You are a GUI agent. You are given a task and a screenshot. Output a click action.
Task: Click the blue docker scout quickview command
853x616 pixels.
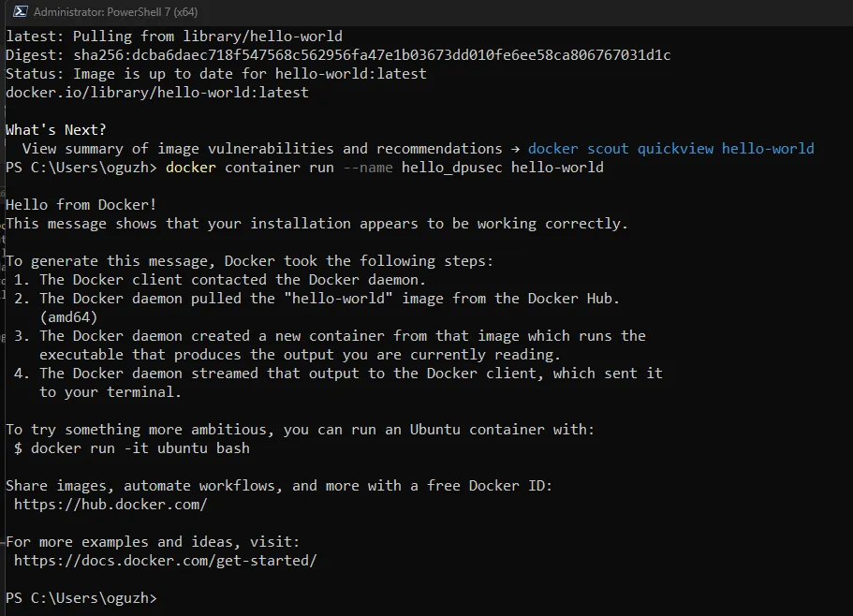[670, 149]
